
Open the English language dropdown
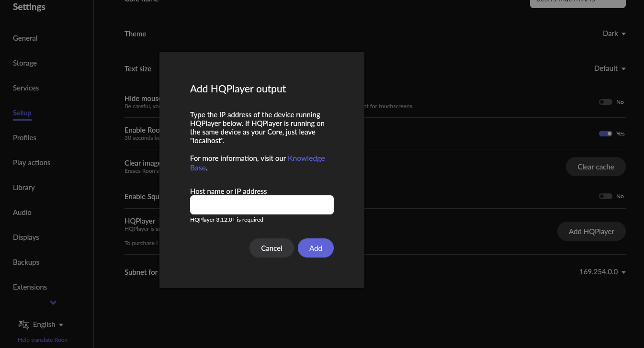coord(48,325)
